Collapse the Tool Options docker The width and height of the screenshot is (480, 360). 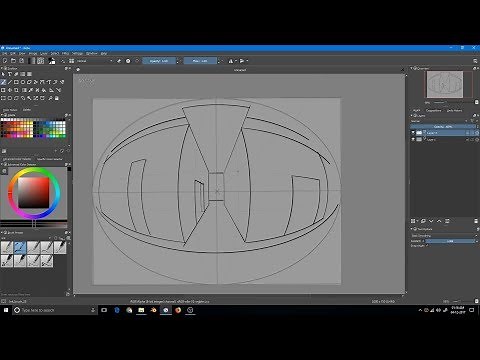pos(412,229)
